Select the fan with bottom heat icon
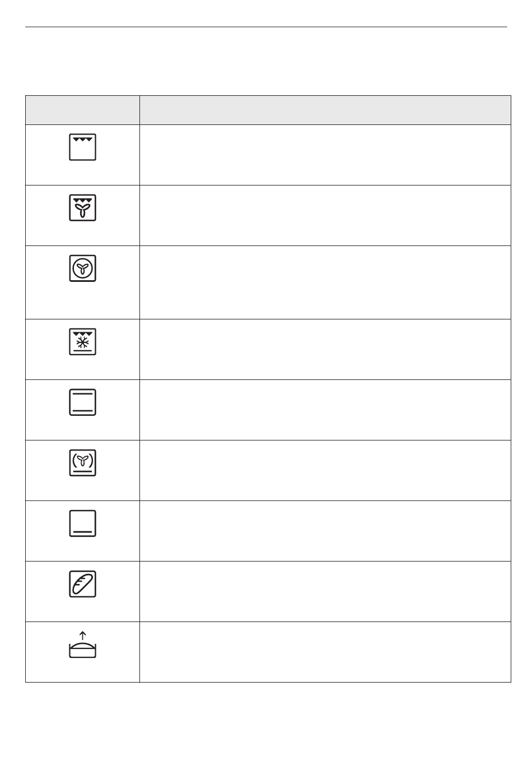532x770 pixels. (x=82, y=463)
